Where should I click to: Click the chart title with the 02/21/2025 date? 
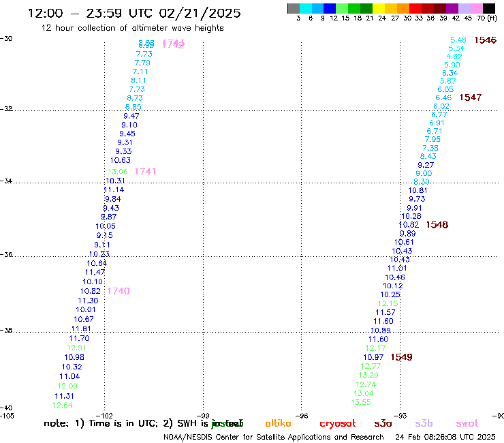(134, 13)
